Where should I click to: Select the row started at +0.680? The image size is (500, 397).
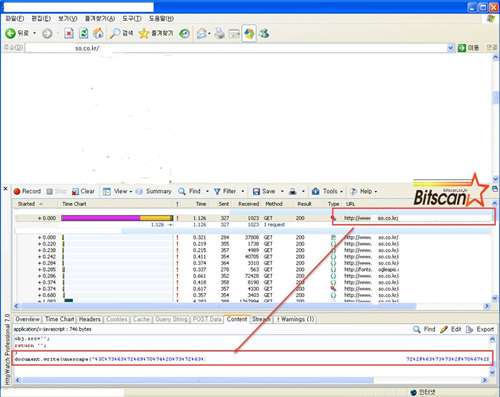[x=253, y=295]
